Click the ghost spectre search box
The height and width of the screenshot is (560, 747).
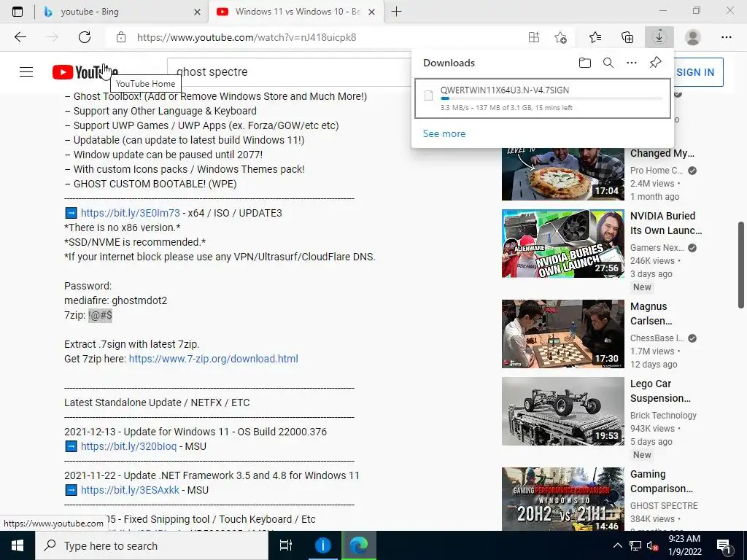pyautogui.click(x=290, y=72)
